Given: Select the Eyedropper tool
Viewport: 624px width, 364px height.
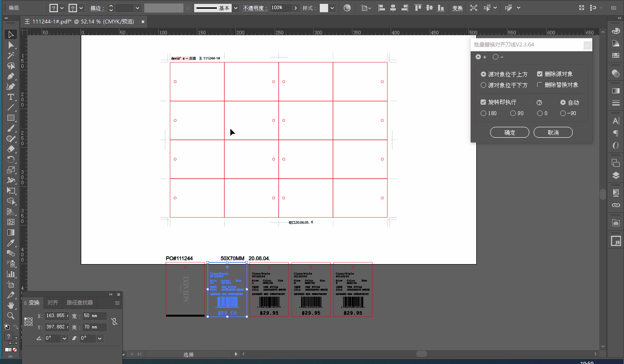Looking at the screenshot, I should (x=11, y=243).
